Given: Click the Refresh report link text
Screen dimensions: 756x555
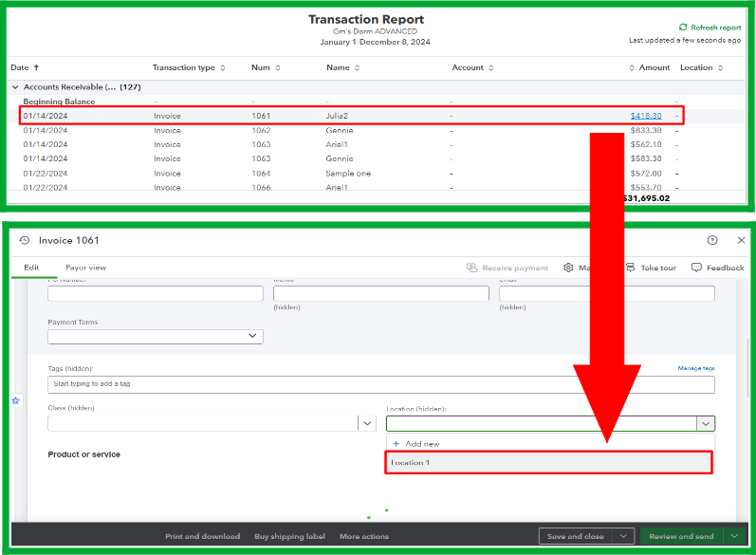Looking at the screenshot, I should tap(716, 28).
